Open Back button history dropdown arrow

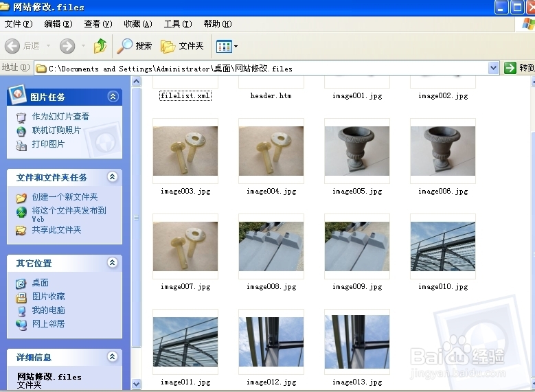tap(48, 45)
